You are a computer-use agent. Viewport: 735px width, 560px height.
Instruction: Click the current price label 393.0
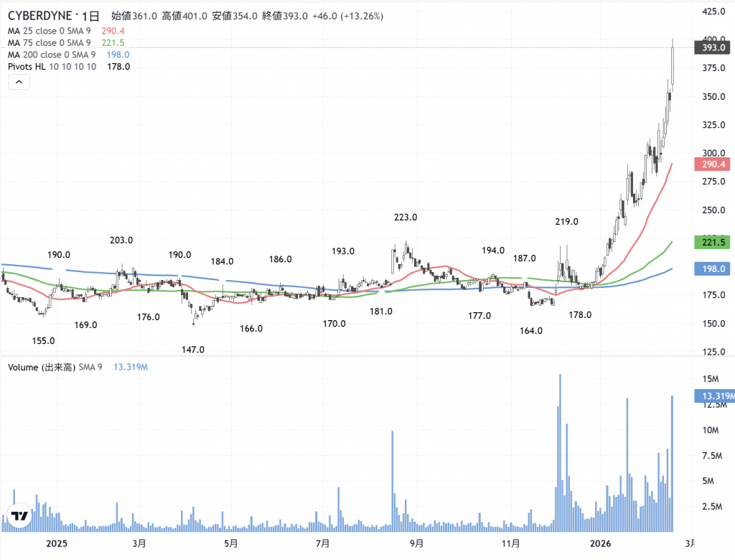coord(712,47)
